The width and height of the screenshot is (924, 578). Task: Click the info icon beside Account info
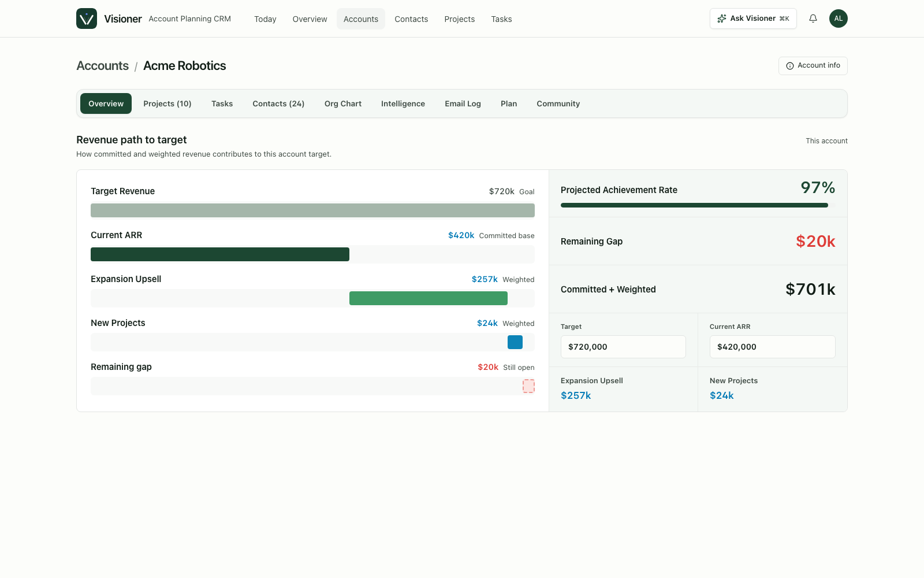[790, 66]
